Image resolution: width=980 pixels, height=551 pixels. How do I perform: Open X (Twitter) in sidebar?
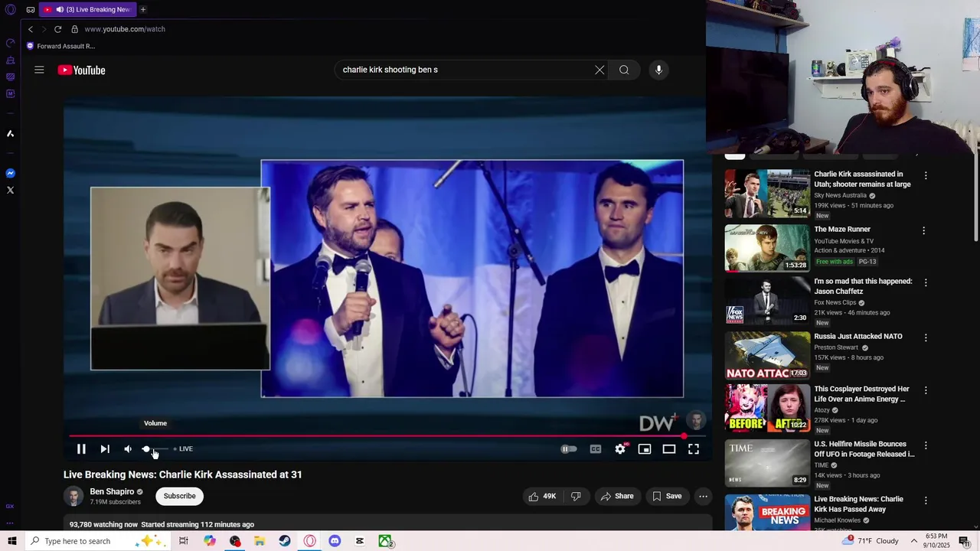click(x=11, y=190)
